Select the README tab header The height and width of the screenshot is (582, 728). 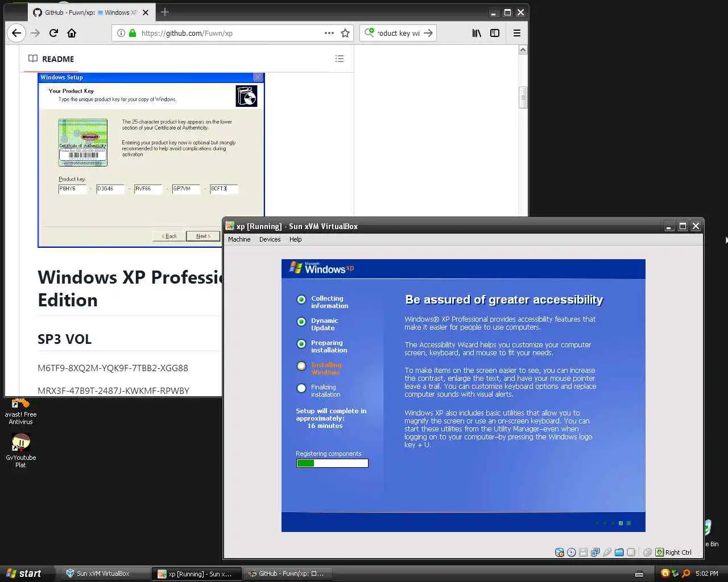(51, 59)
